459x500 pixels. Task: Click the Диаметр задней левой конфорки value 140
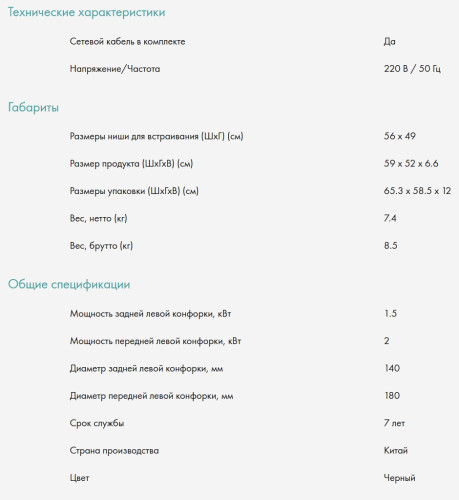click(x=392, y=368)
